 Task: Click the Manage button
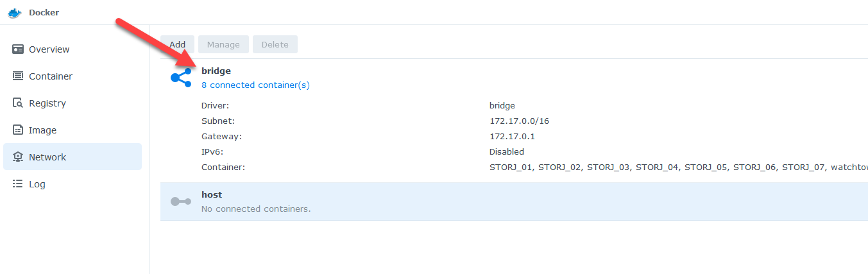223,44
